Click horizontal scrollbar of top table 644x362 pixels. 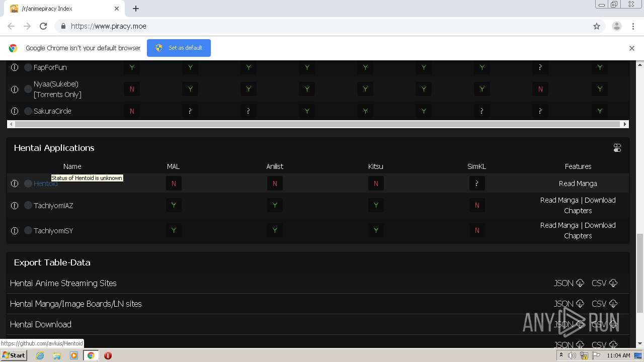click(x=317, y=124)
